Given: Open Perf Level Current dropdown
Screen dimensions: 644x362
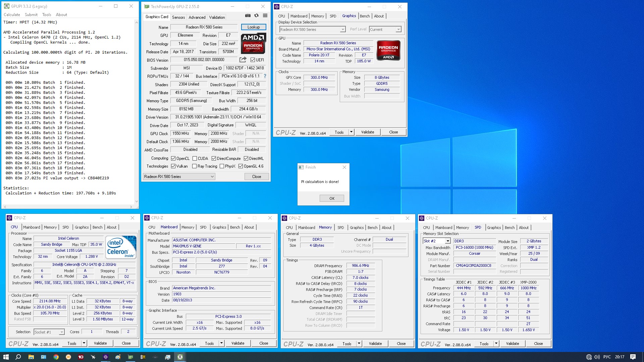Looking at the screenshot, I should pos(385,29).
